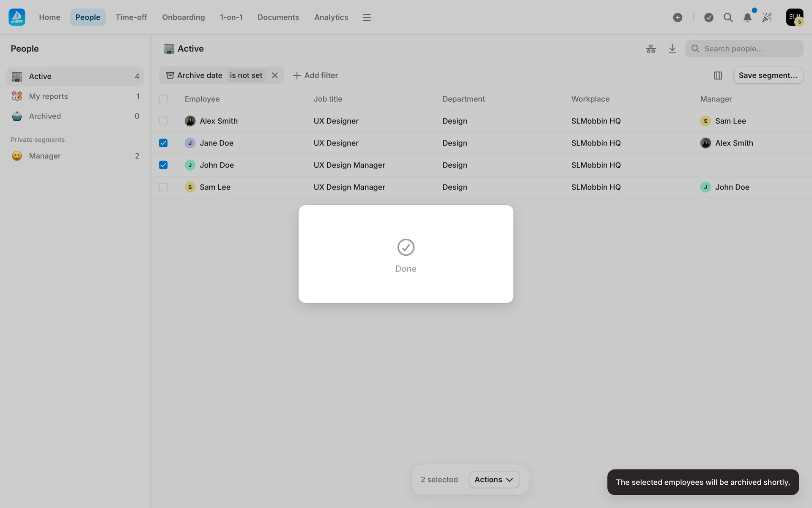Image resolution: width=812 pixels, height=508 pixels.
Task: Open the 'is not set' condition dropdown
Action: [x=246, y=75]
